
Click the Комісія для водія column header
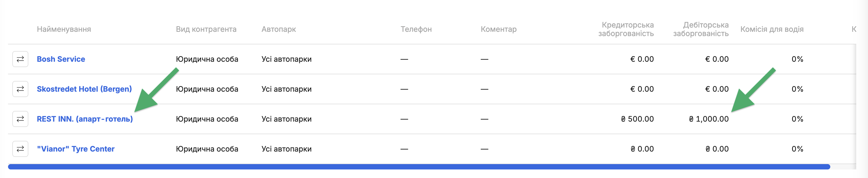pyautogui.click(x=772, y=29)
